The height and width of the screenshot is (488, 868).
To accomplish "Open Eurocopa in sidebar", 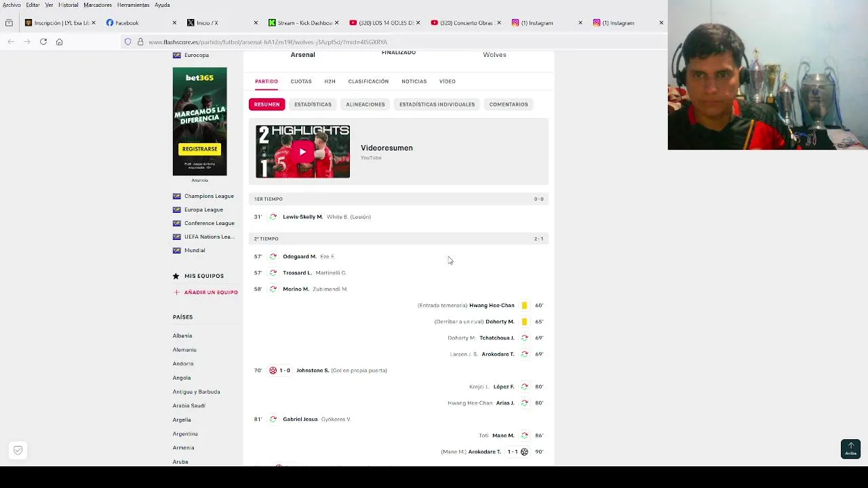I will [x=197, y=55].
